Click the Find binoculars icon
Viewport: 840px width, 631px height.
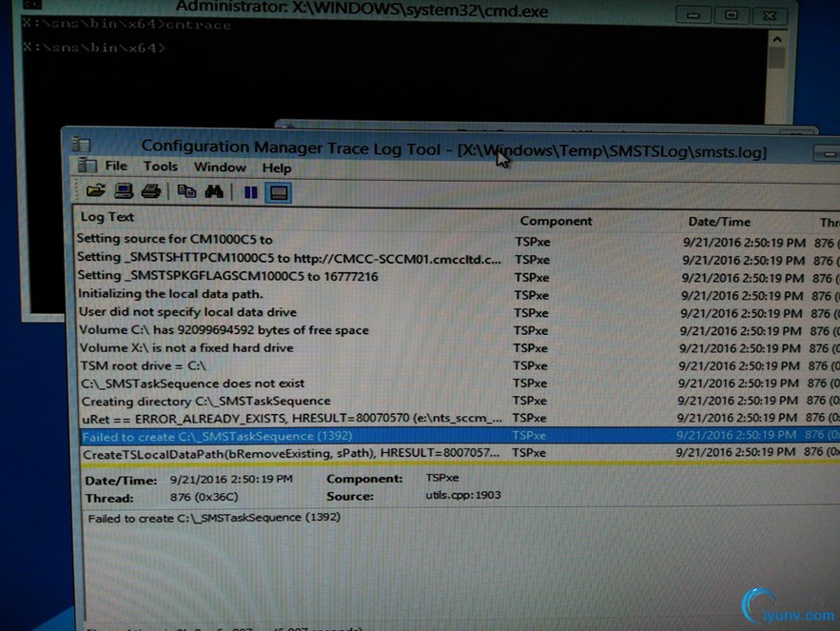click(x=214, y=191)
